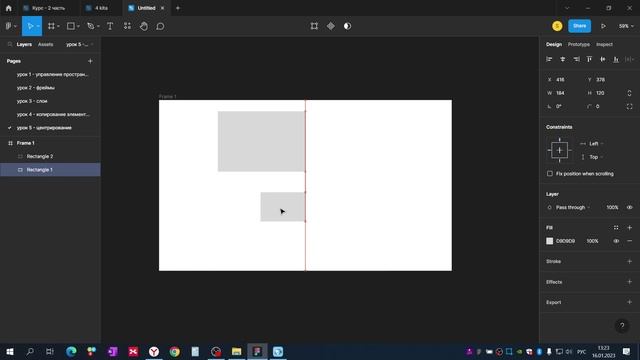Click the Use as mask icon
The height and width of the screenshot is (360, 640).
tap(347, 26)
